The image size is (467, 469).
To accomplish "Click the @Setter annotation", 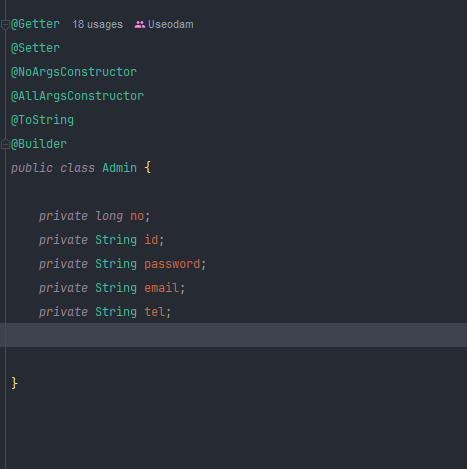I will 35,48.
